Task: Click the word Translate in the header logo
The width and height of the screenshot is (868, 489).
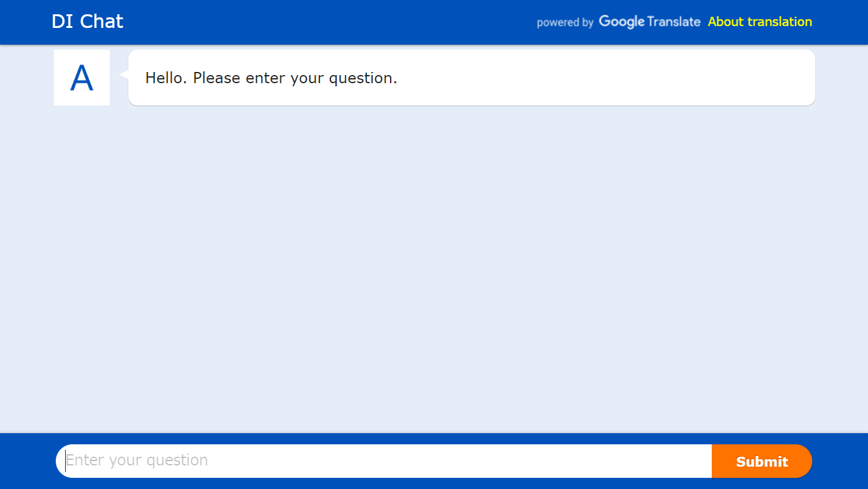Action: point(674,22)
